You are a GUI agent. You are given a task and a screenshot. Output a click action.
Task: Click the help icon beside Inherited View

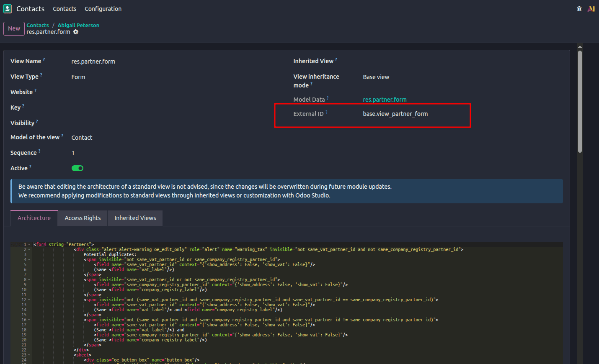336,59
